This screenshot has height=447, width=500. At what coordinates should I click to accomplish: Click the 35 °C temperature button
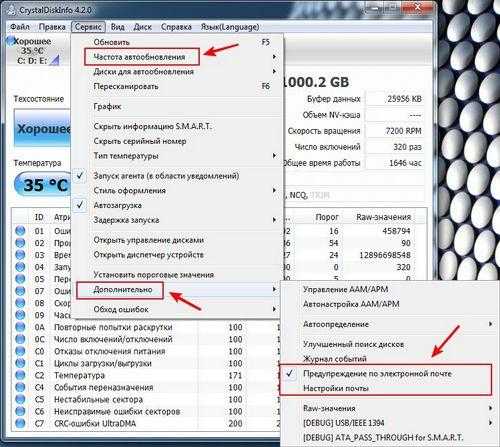(x=43, y=185)
